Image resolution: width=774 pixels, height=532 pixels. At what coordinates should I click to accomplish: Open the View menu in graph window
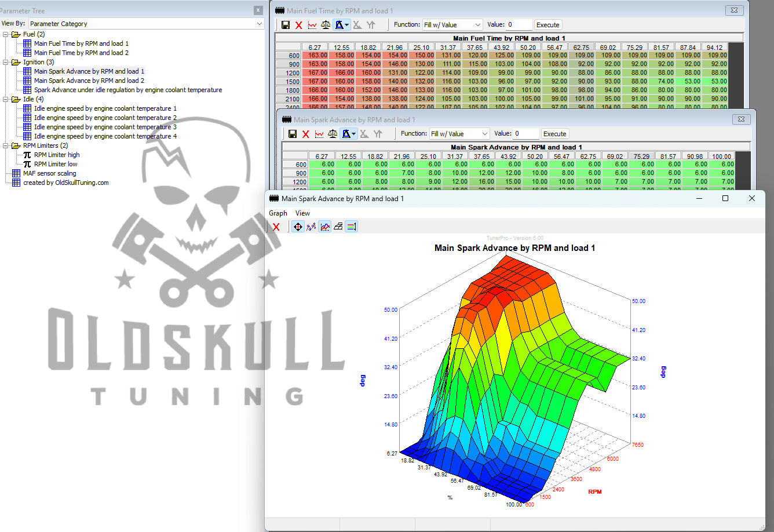(x=302, y=213)
